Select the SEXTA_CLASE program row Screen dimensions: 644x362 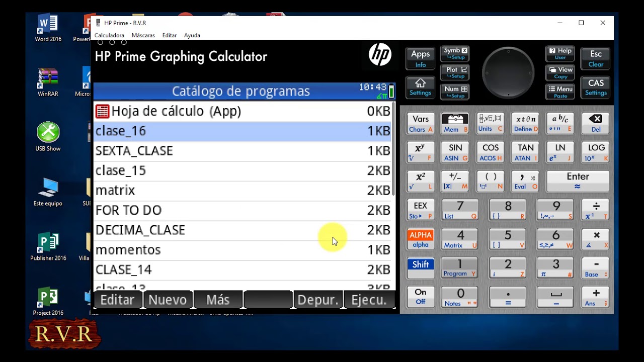pos(243,151)
